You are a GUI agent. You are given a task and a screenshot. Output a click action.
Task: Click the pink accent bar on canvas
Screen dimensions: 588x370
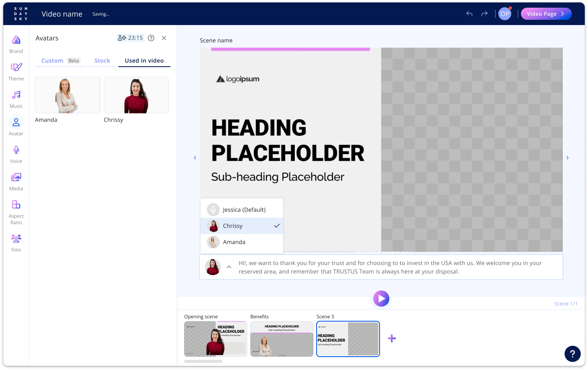coord(290,49)
